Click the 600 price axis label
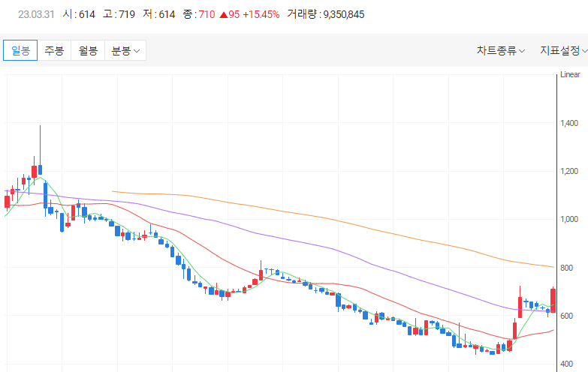Image resolution: width=588 pixels, height=372 pixels. [567, 316]
